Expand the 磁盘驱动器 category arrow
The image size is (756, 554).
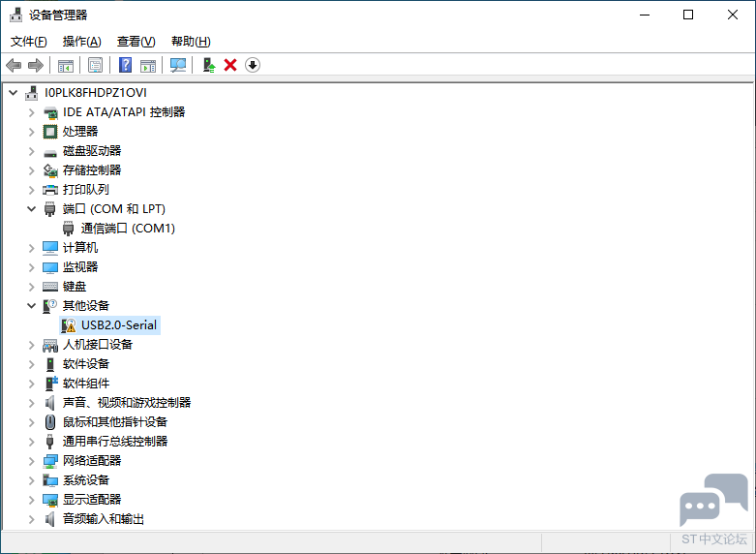click(x=32, y=151)
